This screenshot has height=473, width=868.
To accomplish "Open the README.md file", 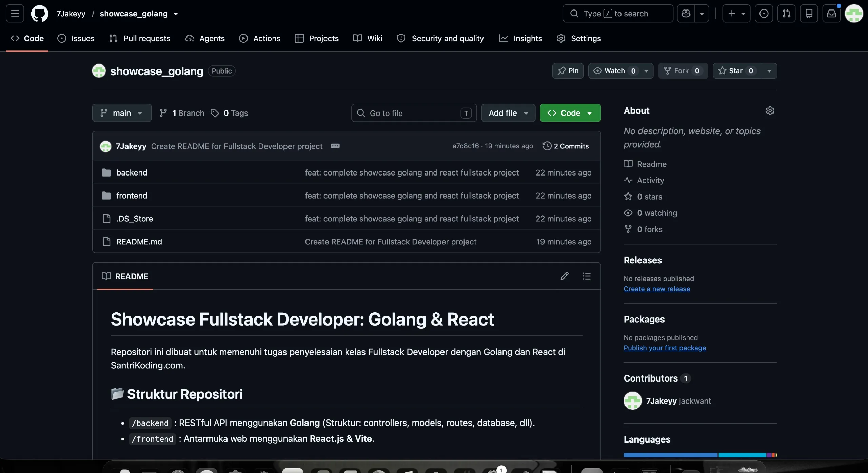I will (x=139, y=242).
